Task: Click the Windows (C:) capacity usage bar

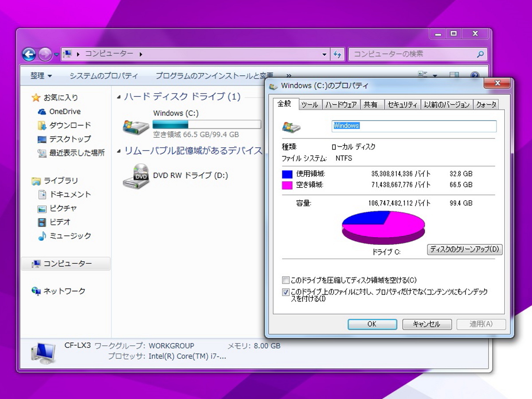Action: point(207,124)
